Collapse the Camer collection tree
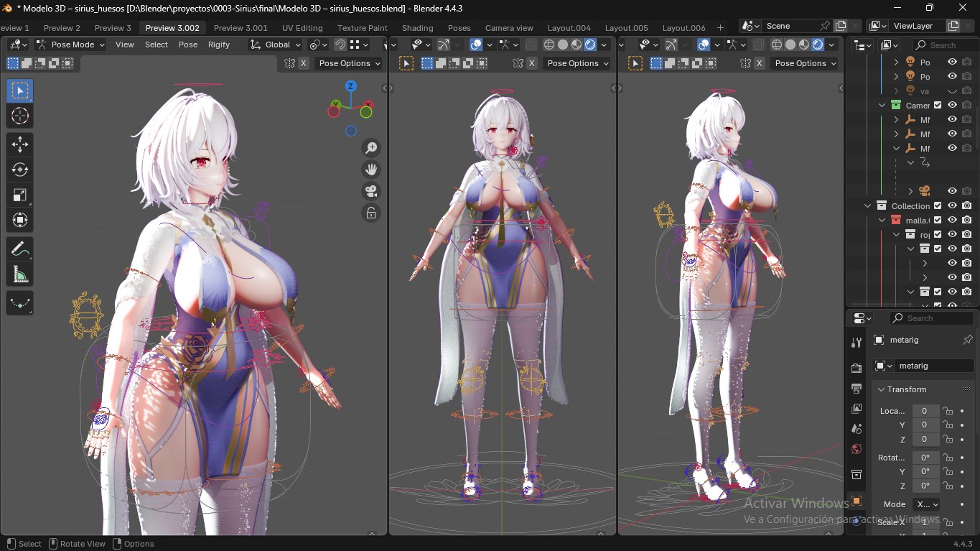The height and width of the screenshot is (551, 980). click(882, 105)
